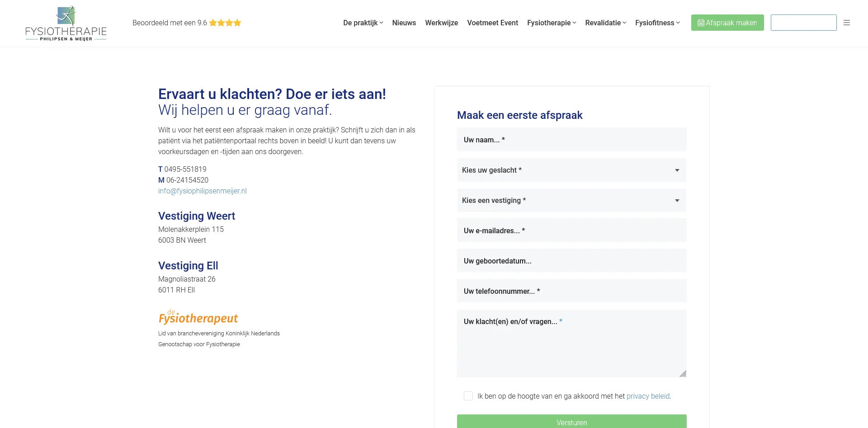
Task: Open the Voetmeet Event page
Action: (492, 23)
